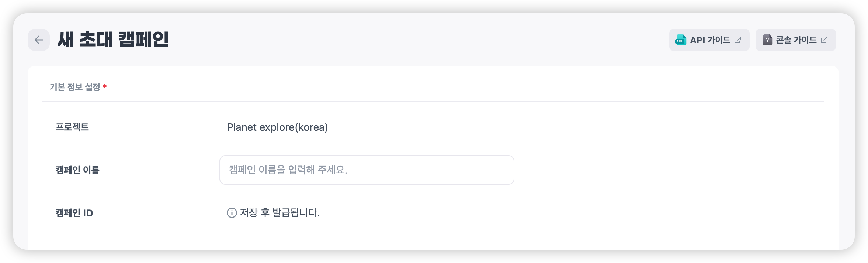Click the question mark document icon
The height and width of the screenshot is (263, 868).
pyautogui.click(x=767, y=40)
